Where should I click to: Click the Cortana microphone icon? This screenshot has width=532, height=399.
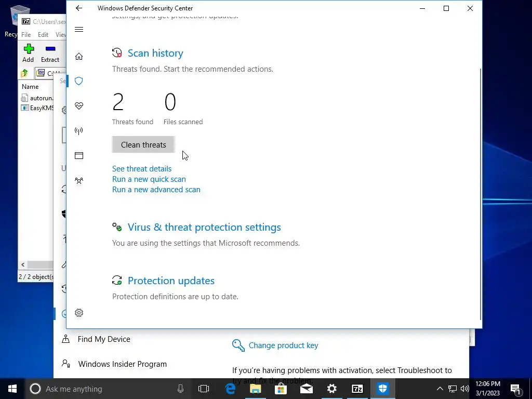coord(180,389)
